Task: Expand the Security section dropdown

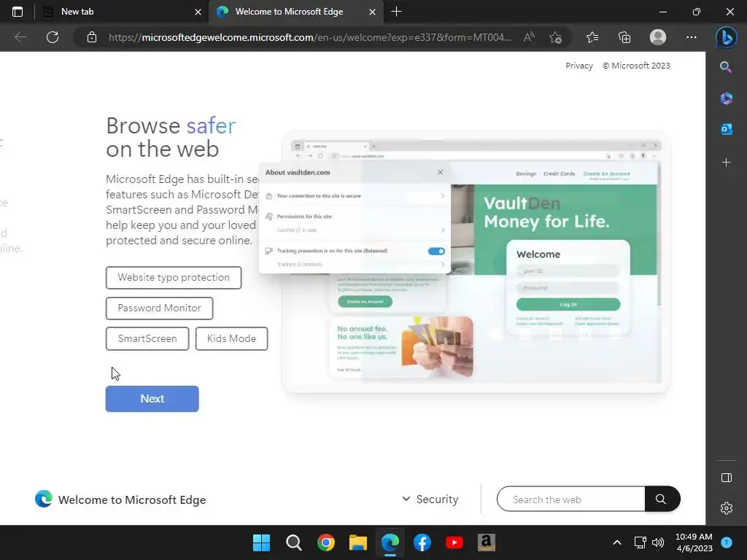Action: point(430,499)
